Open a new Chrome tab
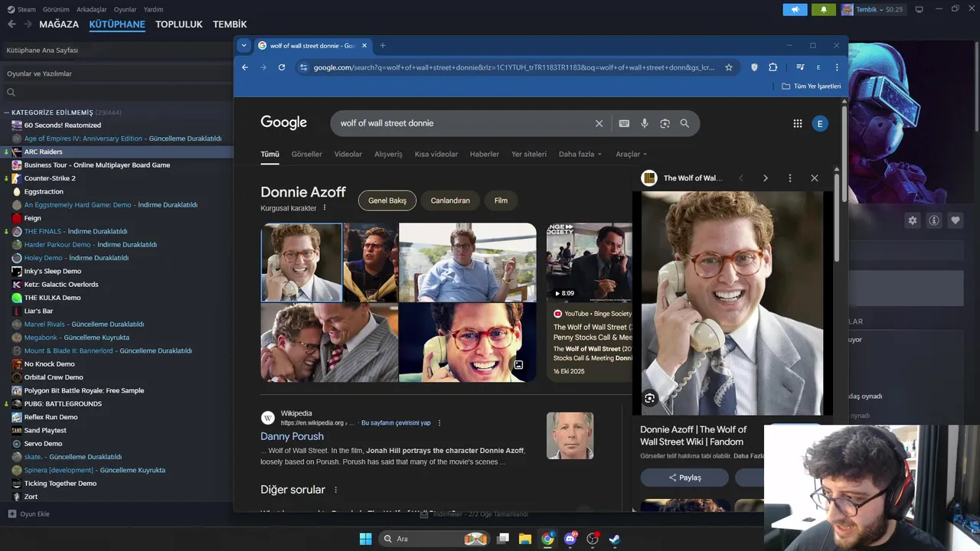The width and height of the screenshot is (980, 551). 383,45
